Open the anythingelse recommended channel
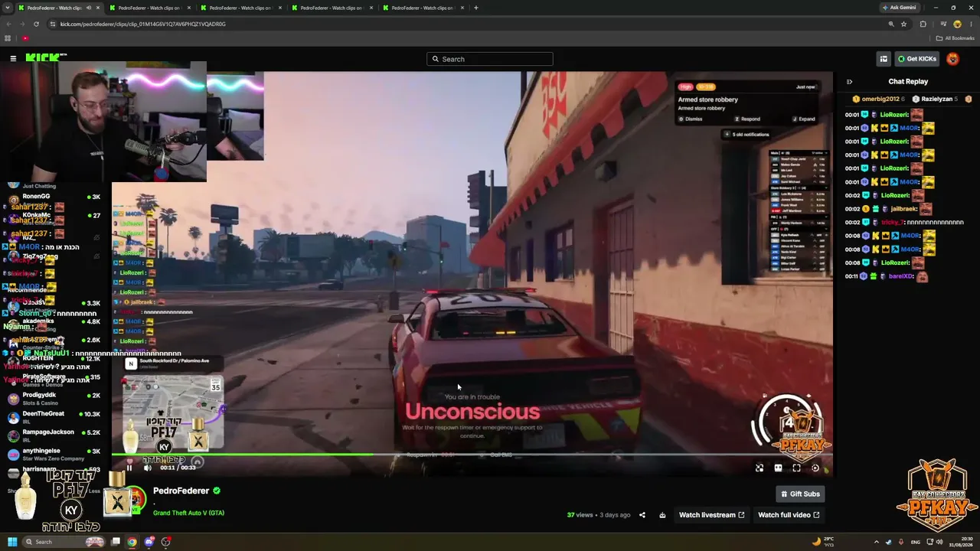The height and width of the screenshot is (551, 980). coord(54,454)
